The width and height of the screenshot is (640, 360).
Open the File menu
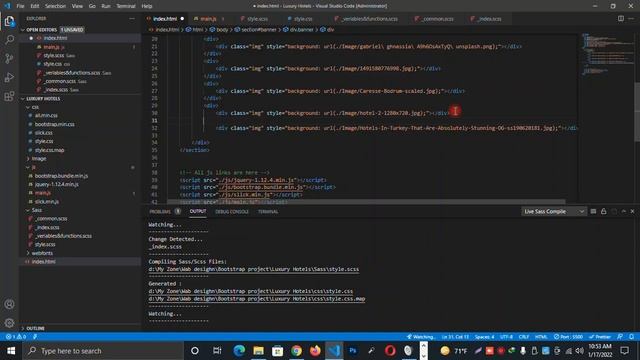click(20, 6)
